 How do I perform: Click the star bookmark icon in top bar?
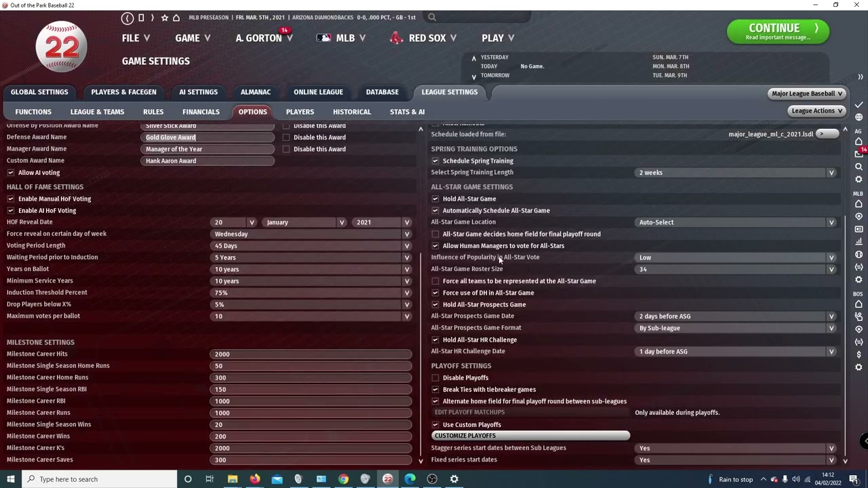coord(164,18)
